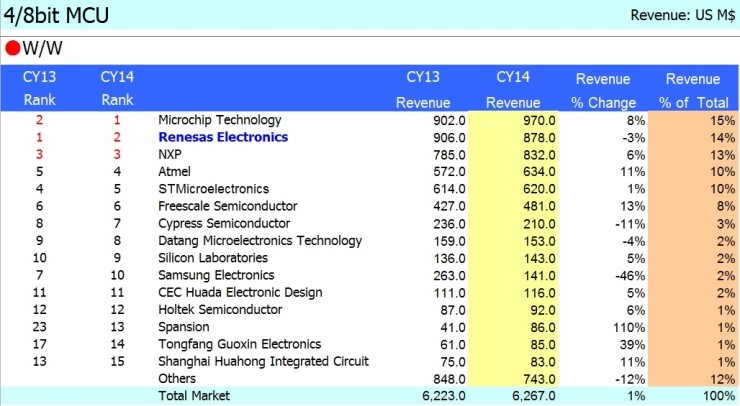Click Total Market CY13 value '6,223.0'
The height and width of the screenshot is (406, 740).
444,396
